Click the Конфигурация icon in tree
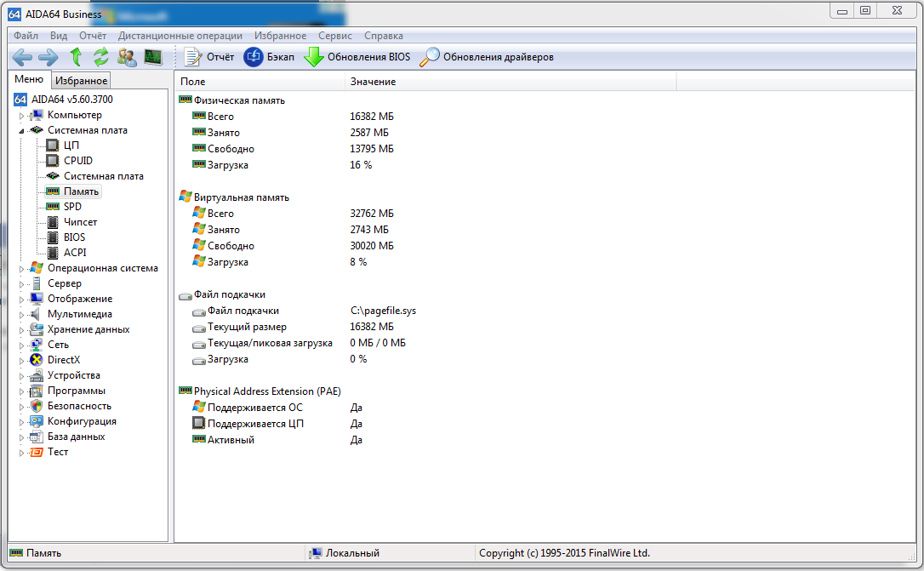This screenshot has height=571, width=924. click(x=37, y=421)
